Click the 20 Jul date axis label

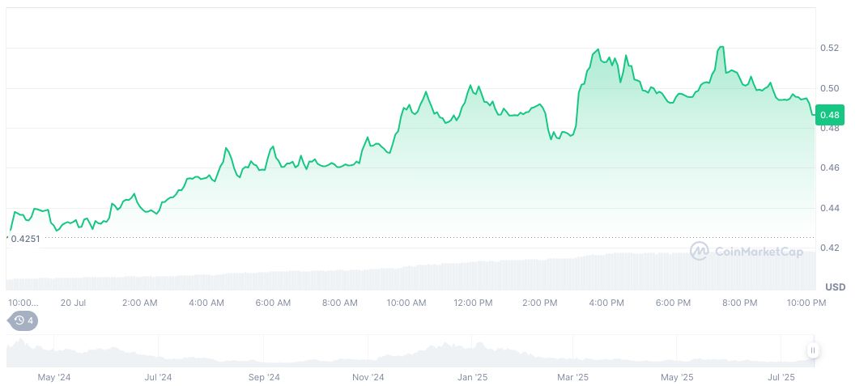click(x=73, y=303)
